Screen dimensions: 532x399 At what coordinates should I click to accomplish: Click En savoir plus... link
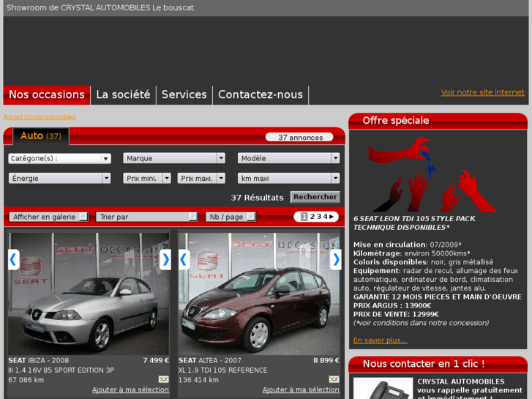click(x=381, y=340)
